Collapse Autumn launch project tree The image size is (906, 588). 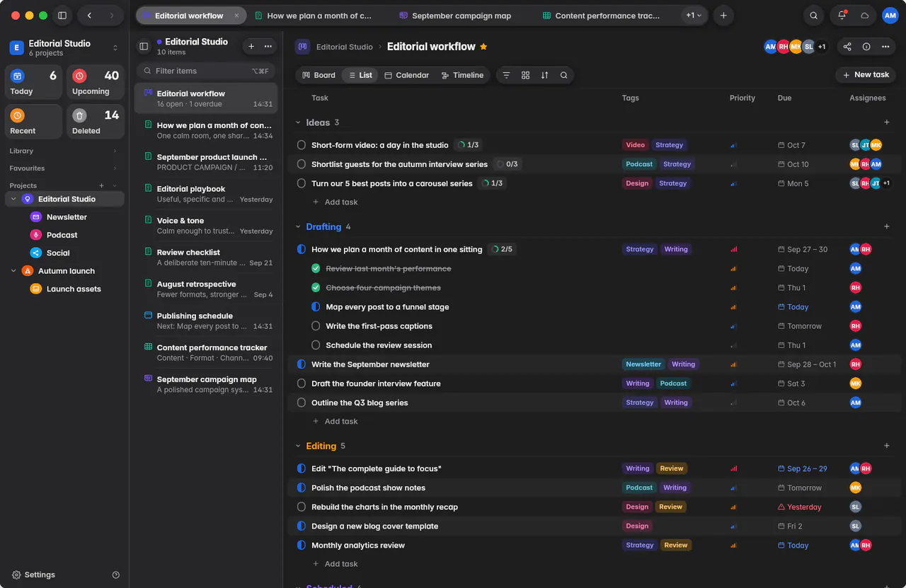(x=13, y=271)
